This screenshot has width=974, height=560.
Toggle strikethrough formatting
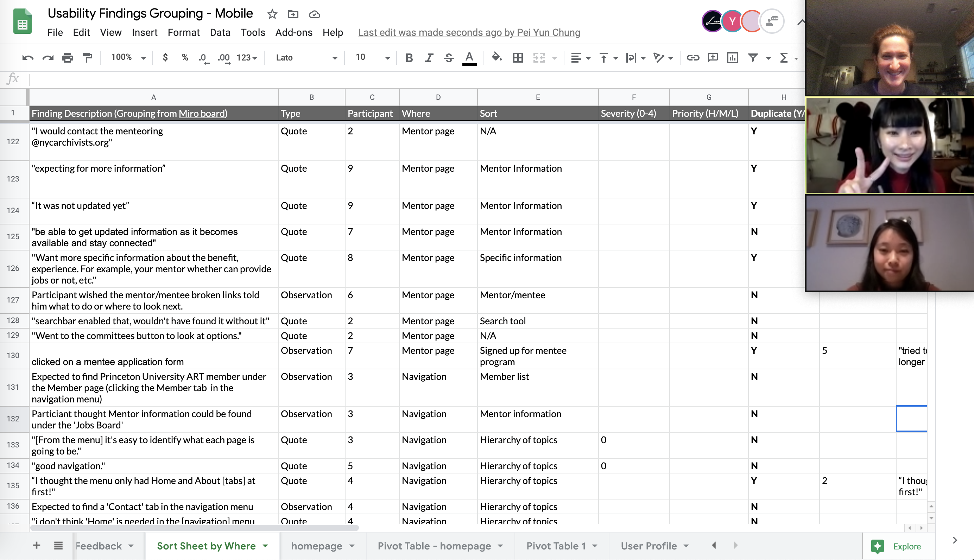click(449, 58)
